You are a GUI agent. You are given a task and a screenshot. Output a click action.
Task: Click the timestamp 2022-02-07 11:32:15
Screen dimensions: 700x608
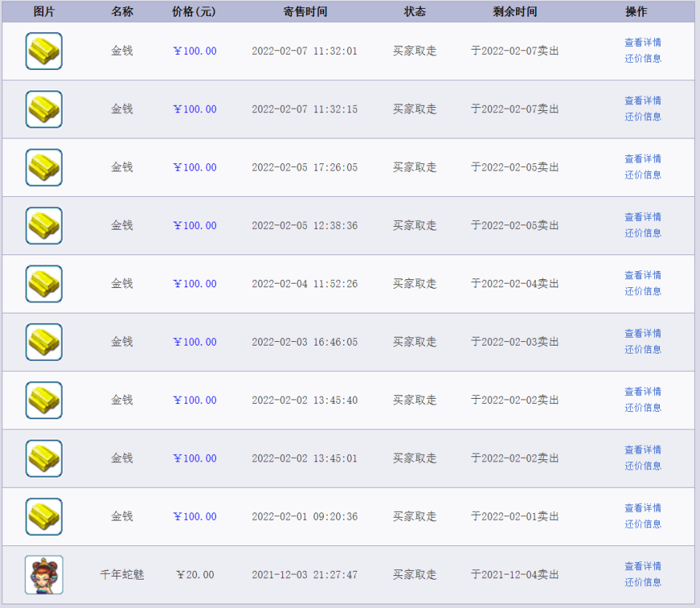click(x=305, y=109)
